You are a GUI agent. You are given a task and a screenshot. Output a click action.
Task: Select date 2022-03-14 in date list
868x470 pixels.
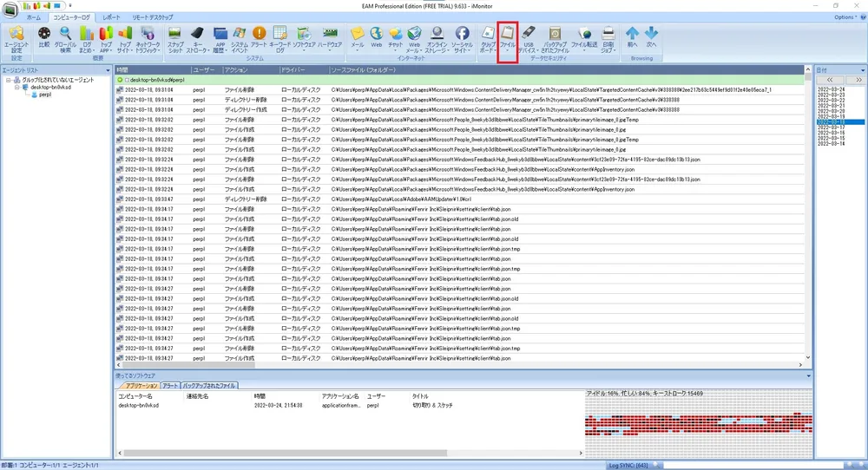point(831,144)
